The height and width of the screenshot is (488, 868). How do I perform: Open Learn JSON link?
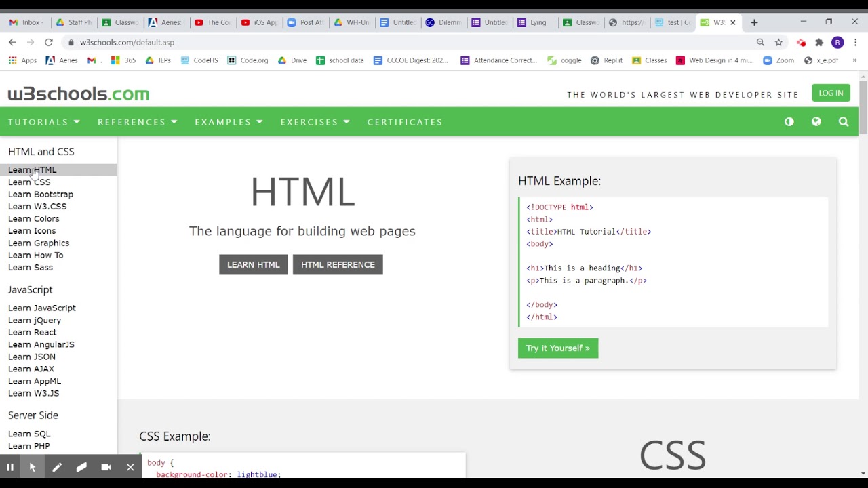32,357
